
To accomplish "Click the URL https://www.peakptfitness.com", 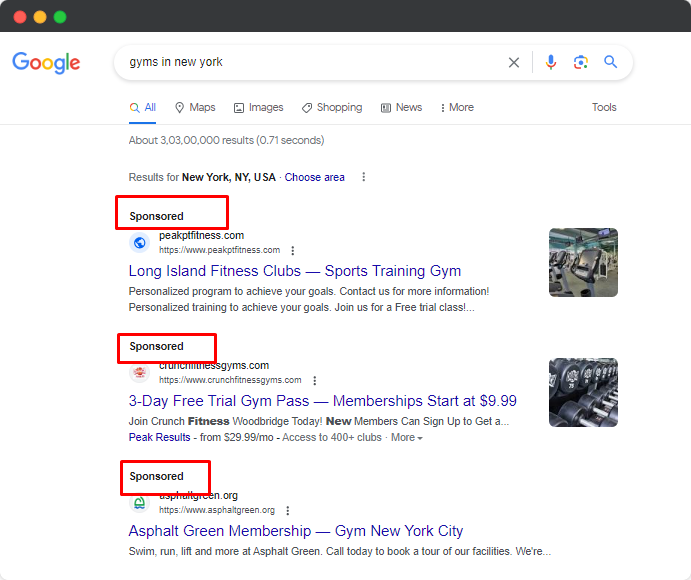I will pyautogui.click(x=219, y=250).
